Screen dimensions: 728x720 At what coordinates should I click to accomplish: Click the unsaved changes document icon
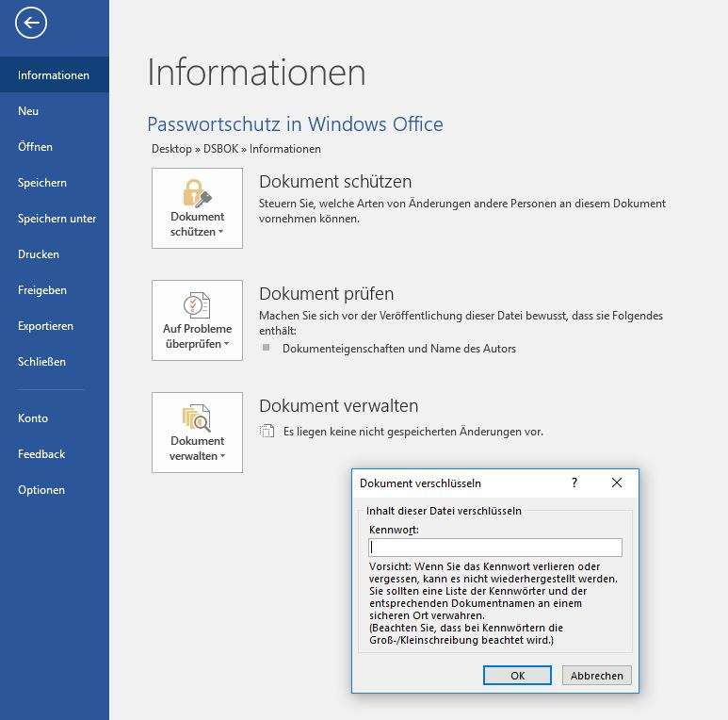[267, 431]
